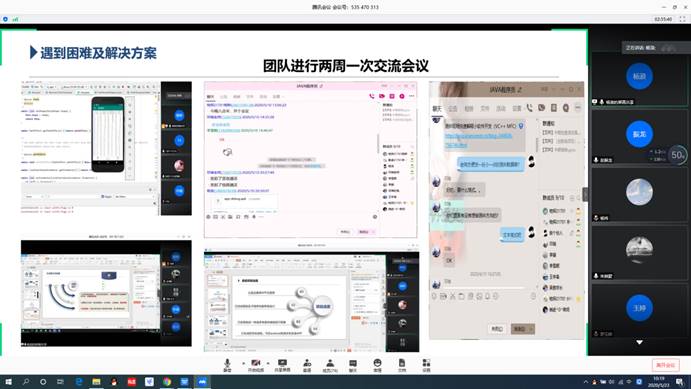Open the members management panel
Viewport: 691px width, 389px height.
[330, 365]
